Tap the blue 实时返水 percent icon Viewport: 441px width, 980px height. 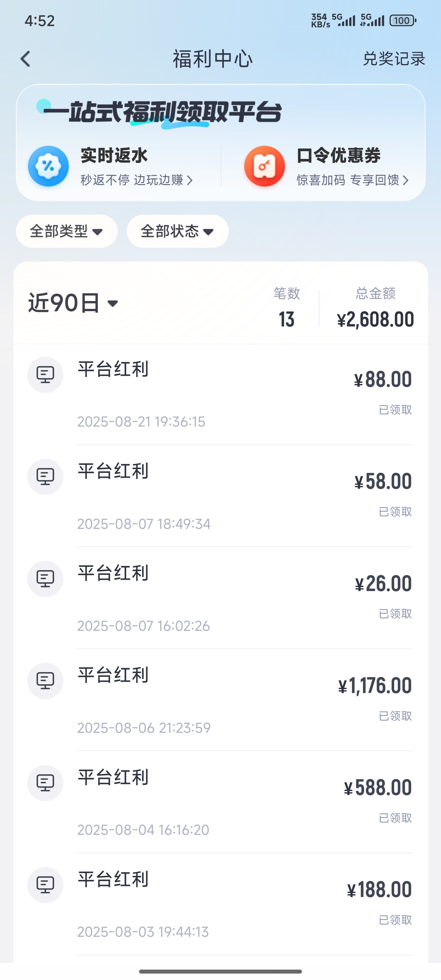click(48, 166)
